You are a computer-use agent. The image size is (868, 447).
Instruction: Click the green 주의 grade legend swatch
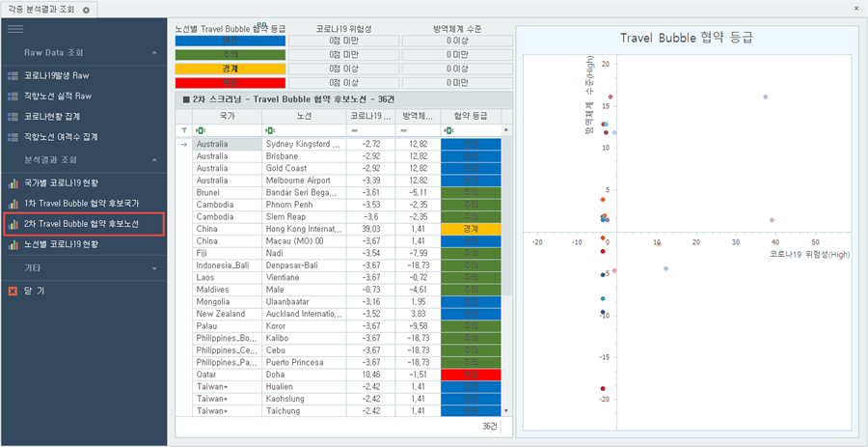click(231, 55)
